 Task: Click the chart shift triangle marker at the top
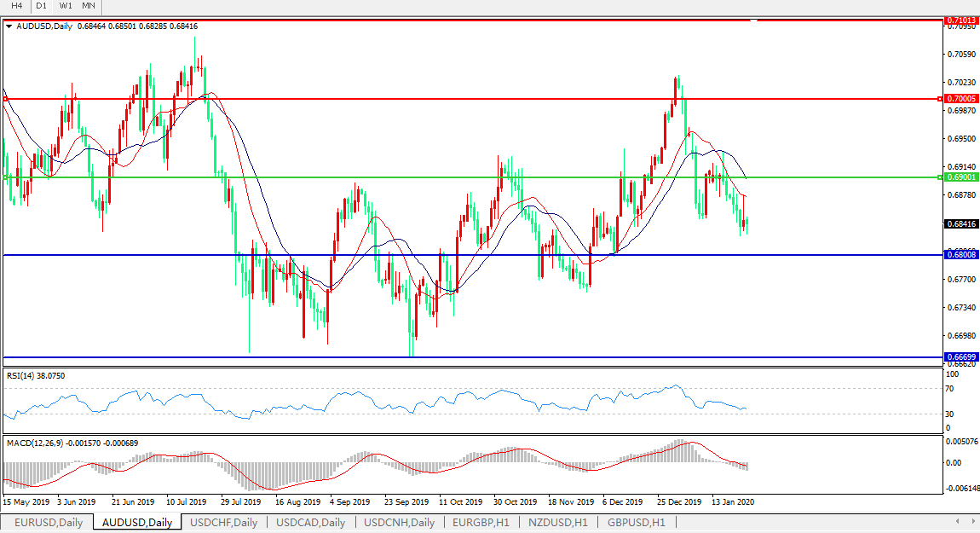click(x=752, y=20)
